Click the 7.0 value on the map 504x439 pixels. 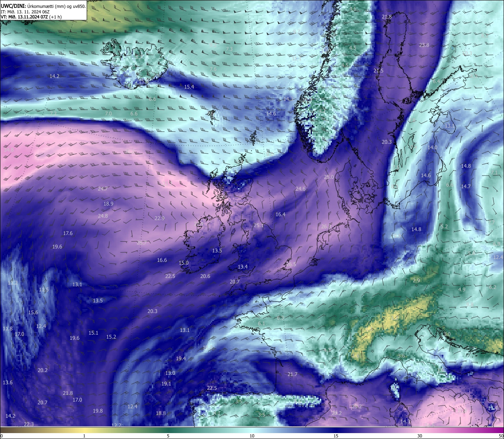[108, 113]
